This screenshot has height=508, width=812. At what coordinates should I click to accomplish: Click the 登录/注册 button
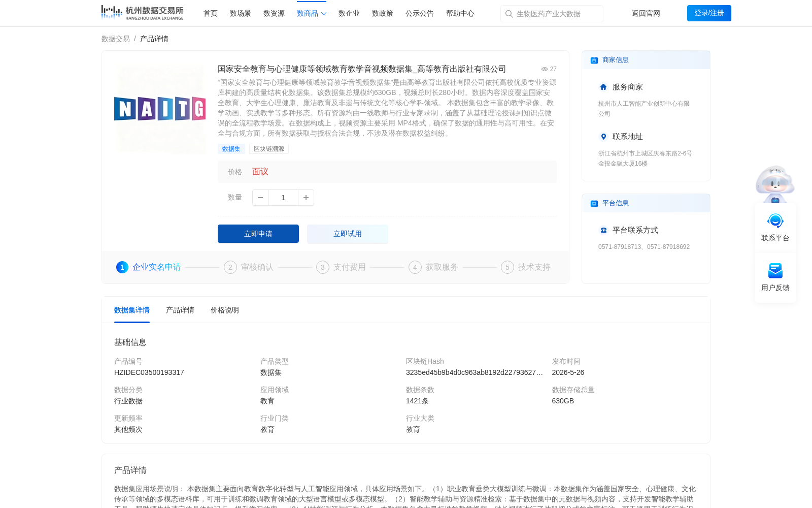709,13
